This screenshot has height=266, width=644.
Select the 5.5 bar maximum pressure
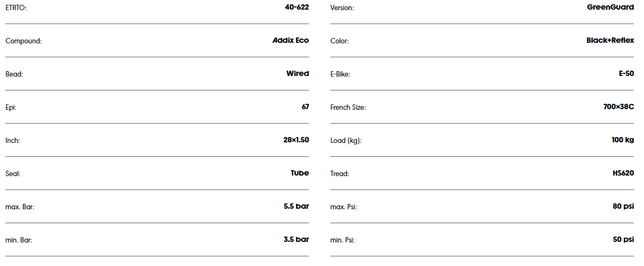(296, 206)
